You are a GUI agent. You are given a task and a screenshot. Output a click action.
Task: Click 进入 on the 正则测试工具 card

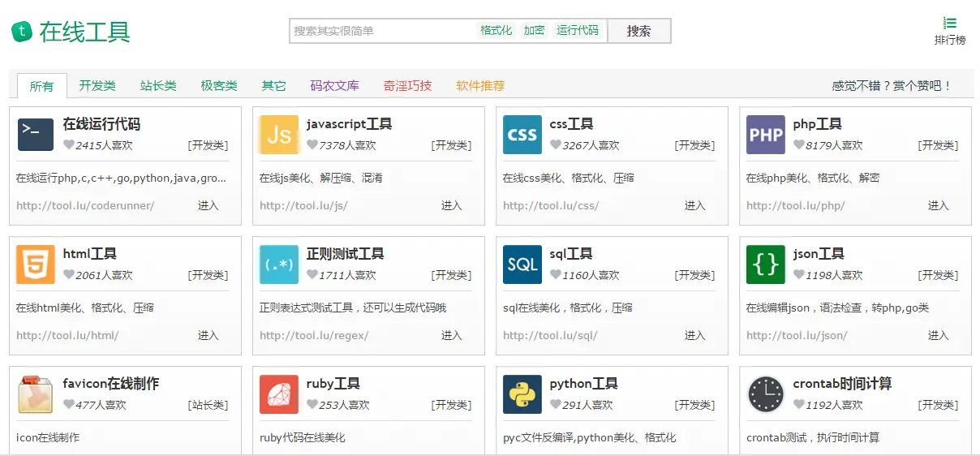(452, 336)
